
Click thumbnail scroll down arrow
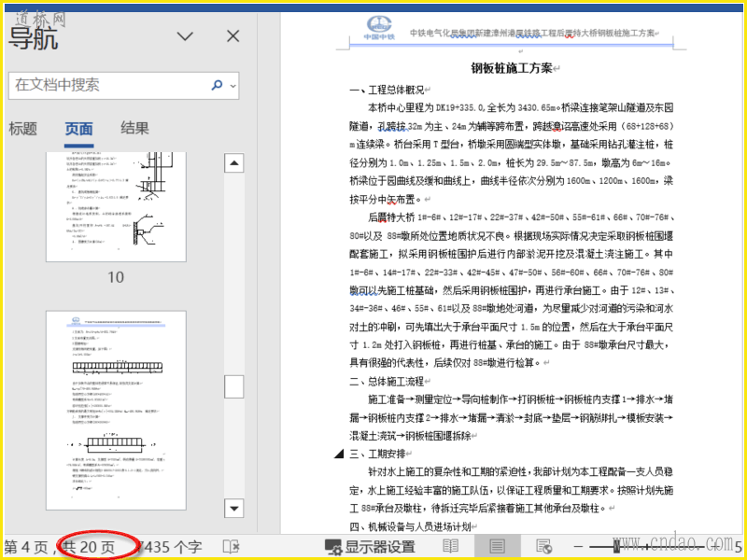pos(234,508)
